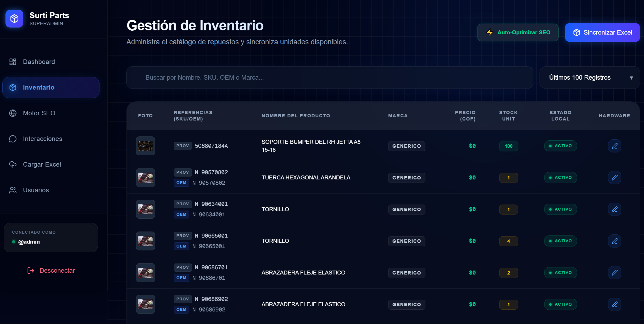Click the search field for Nombre, SKU or Marca
This screenshot has width=644, height=324.
(329, 78)
